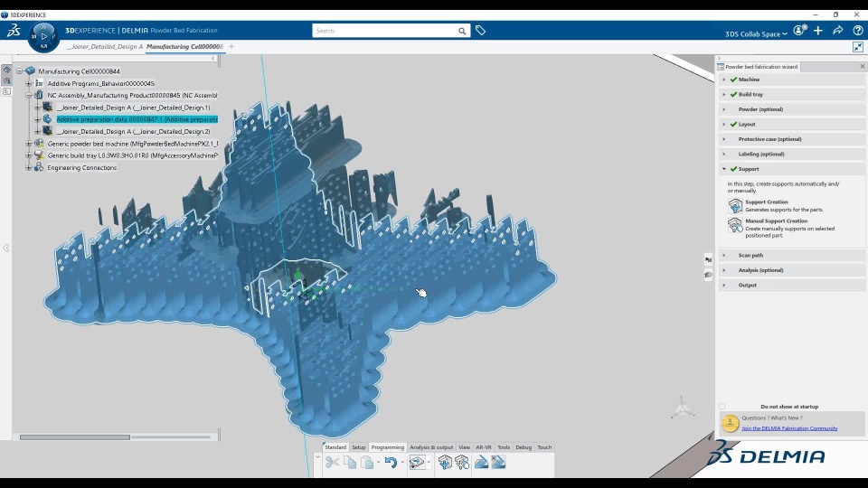Screen dimensions: 868x488
Task: Click the Share arrow icon in the header
Action: click(x=838, y=31)
